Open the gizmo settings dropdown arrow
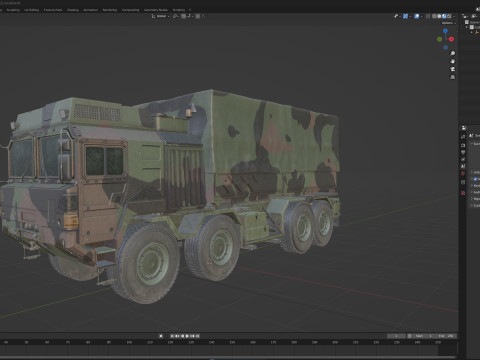The image size is (480, 360). (410, 16)
